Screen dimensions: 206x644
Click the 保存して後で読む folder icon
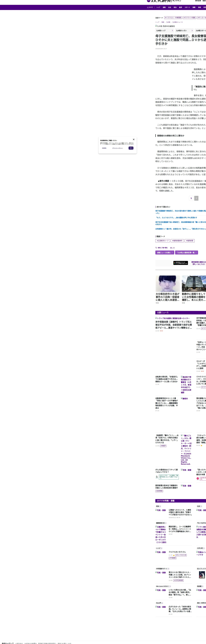tap(156, 248)
